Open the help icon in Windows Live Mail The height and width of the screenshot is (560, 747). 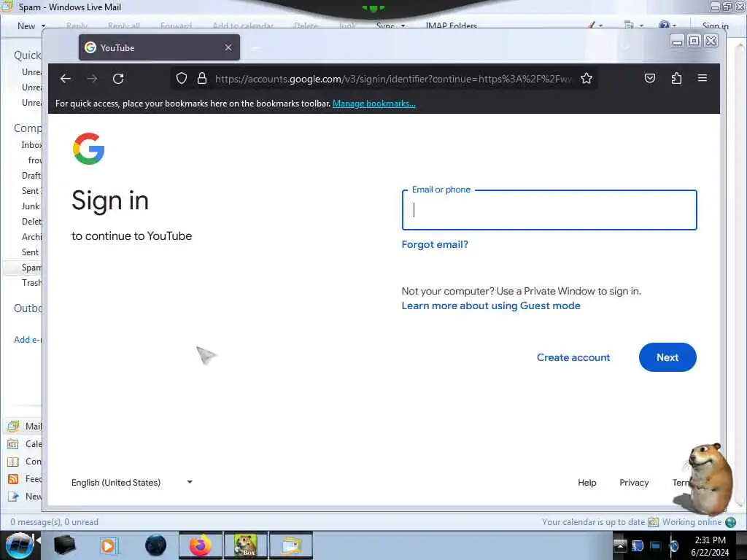665,26
